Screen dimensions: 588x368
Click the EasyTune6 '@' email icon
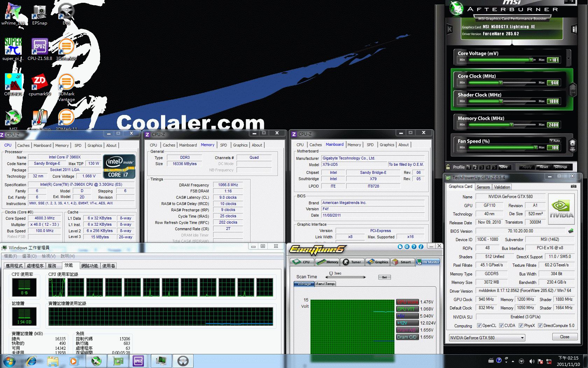(x=407, y=247)
